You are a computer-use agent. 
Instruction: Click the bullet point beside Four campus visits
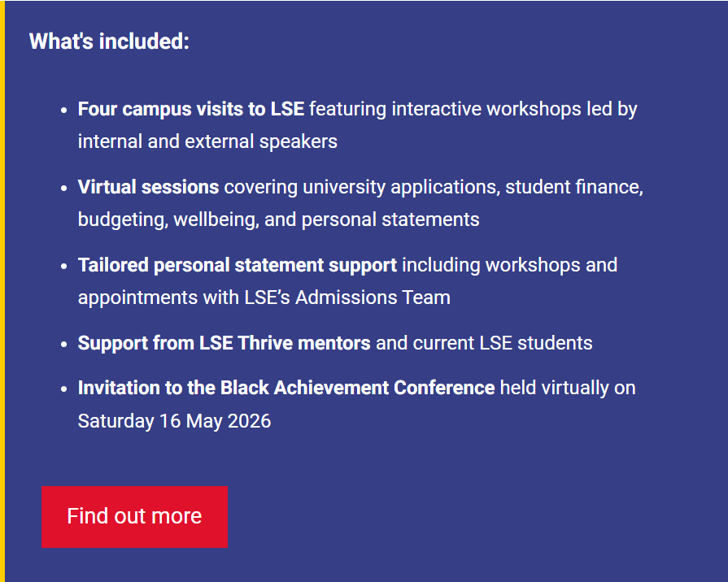64,110
